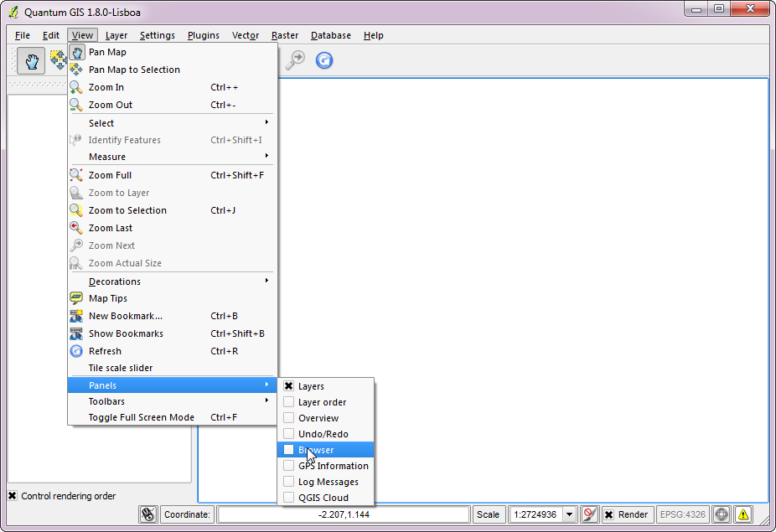Open the Layer menu
Viewport: 776px width, 532px height.
(116, 35)
